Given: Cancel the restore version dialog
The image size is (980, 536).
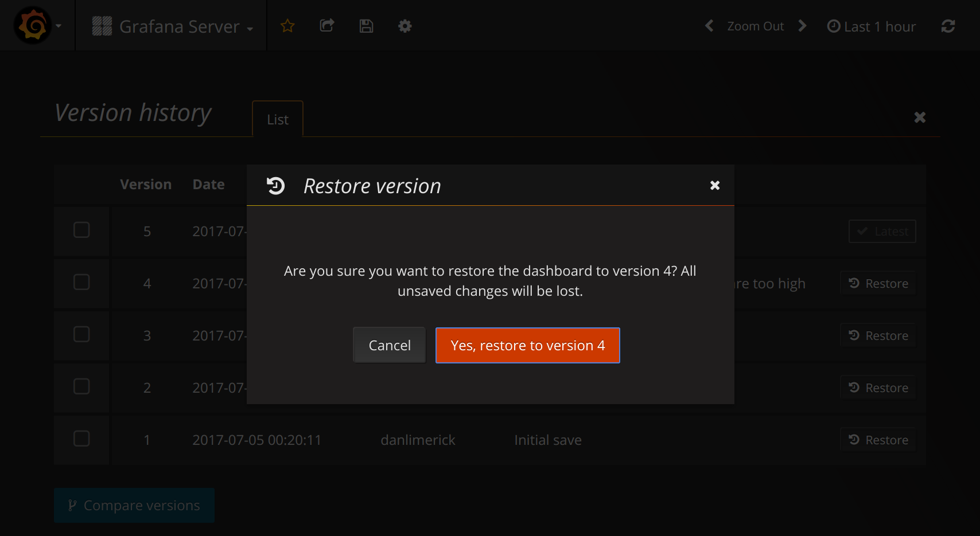Looking at the screenshot, I should point(389,345).
